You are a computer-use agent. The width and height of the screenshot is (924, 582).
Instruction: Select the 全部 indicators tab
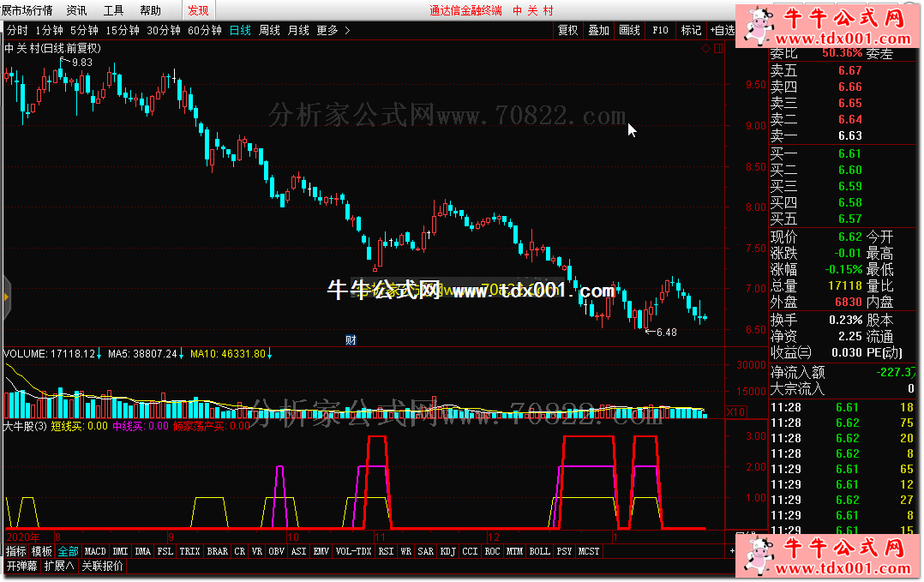(x=68, y=551)
